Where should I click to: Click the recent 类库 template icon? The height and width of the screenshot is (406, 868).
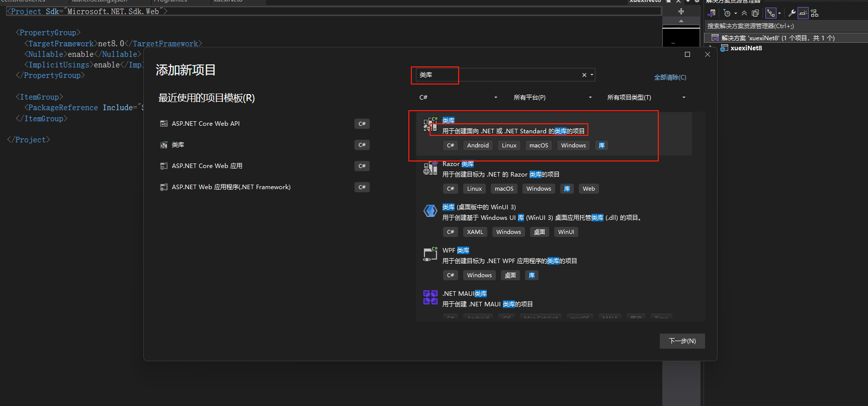pos(163,145)
